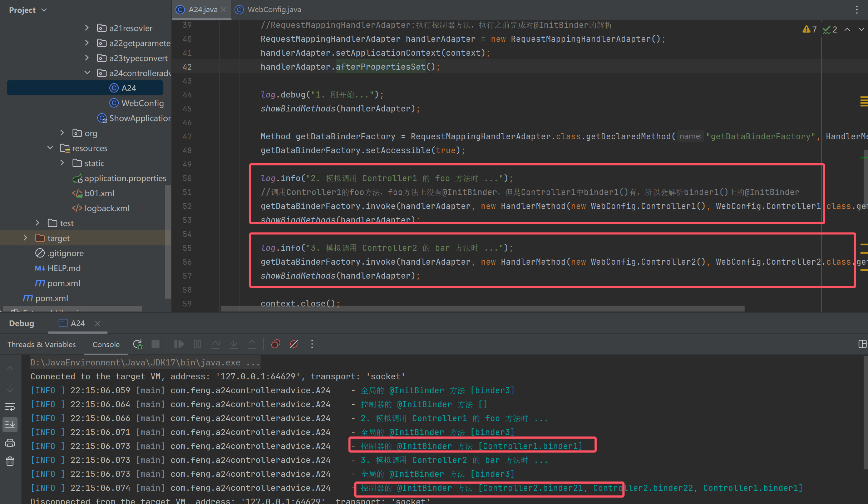Open logback.xml file

pos(101,208)
